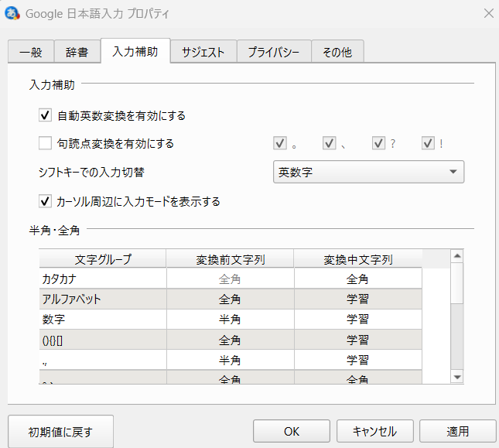Select the 入力補助 tab

[135, 51]
